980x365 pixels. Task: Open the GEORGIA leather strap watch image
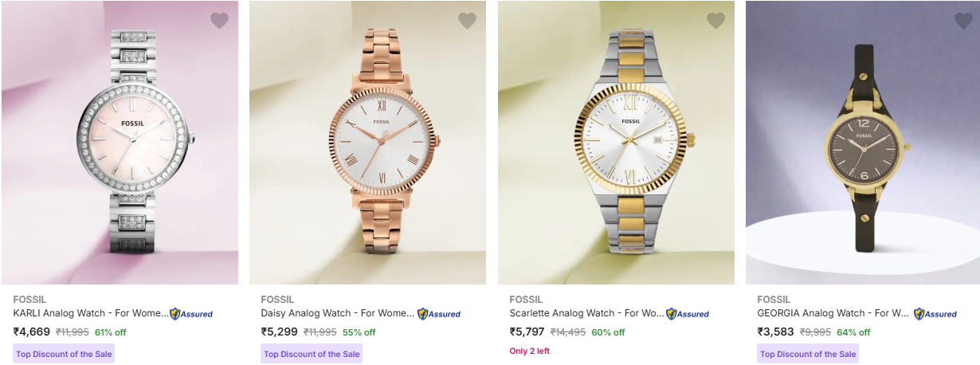coord(863,143)
